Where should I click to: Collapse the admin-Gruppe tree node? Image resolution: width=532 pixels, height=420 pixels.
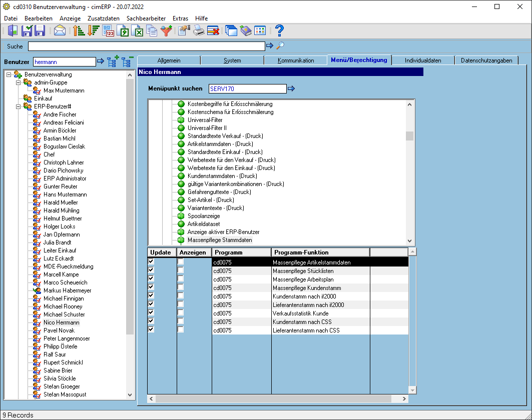pyautogui.click(x=19, y=82)
